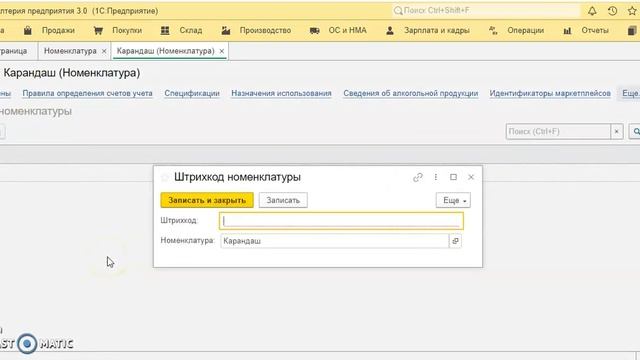Click global search field Поиск Ctrl+Shift+F
This screenshot has width=640, height=360.
coord(486,11)
